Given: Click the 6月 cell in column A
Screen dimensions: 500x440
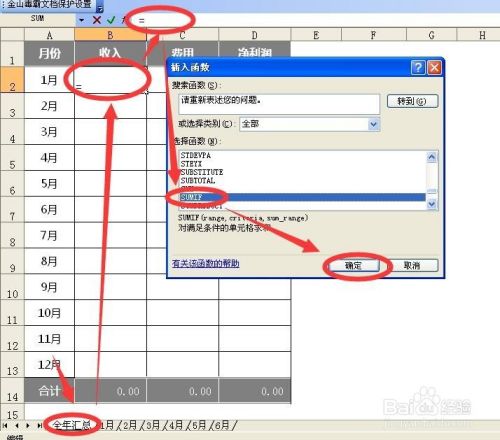Looking at the screenshot, I should [x=49, y=209].
